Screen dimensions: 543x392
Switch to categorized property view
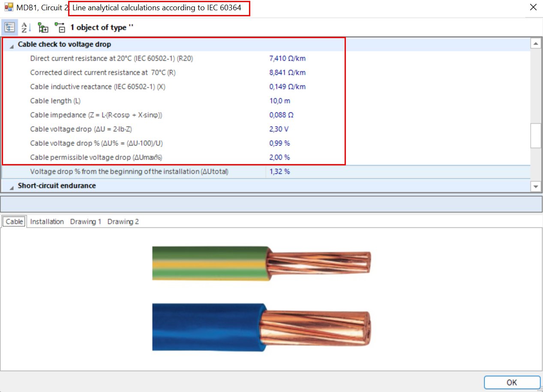point(9,27)
